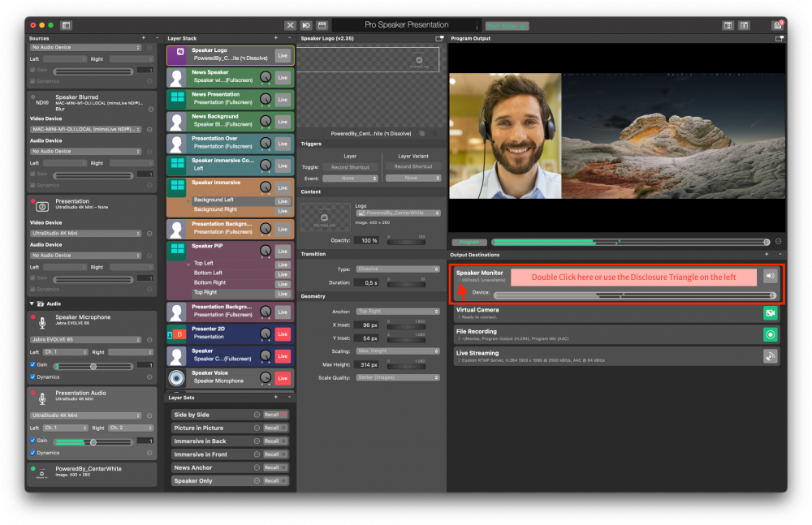
Task: Click the Speaker Voice layer dial icon
Action: coord(266,378)
